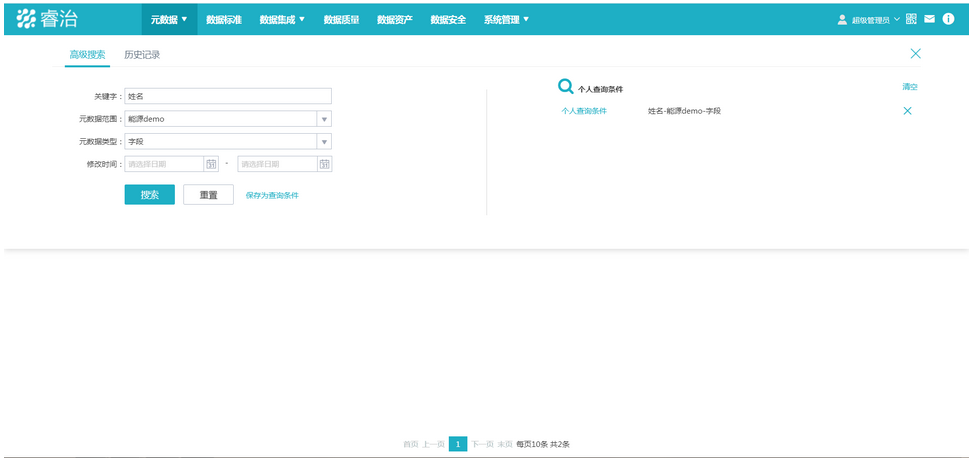Screen dimensions: 976x464
Task: Click the 关键字 input field
Action: 228,97
